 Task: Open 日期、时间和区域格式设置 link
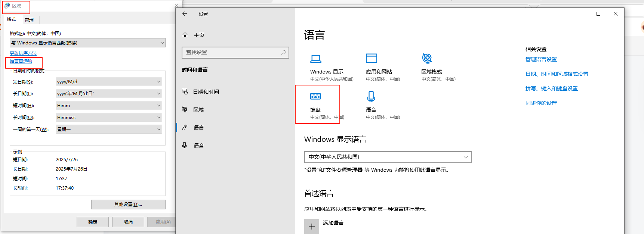pos(557,74)
